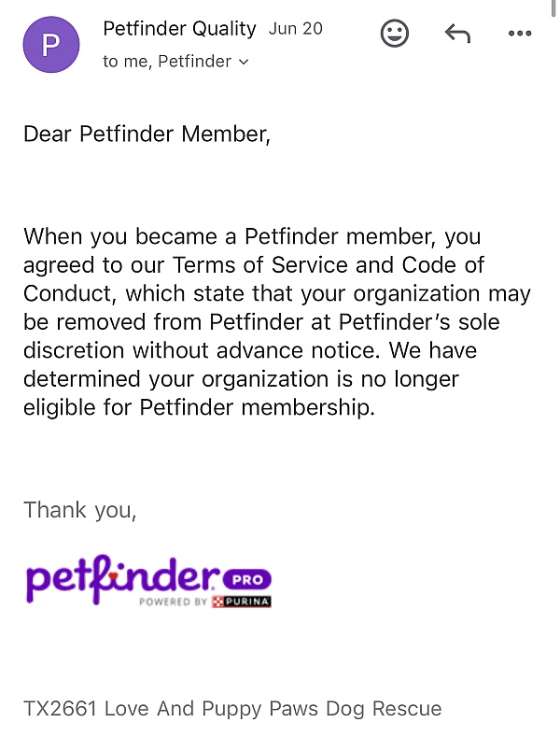Click the purple P sender avatar
Screen dimensions: 560x736
(51, 45)
